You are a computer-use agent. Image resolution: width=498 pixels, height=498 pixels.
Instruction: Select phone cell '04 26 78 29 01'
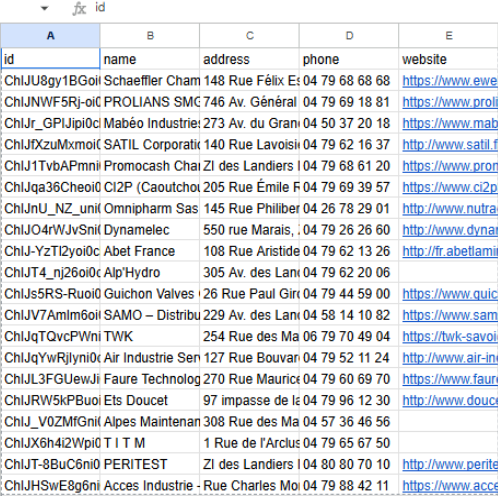pyautogui.click(x=349, y=208)
